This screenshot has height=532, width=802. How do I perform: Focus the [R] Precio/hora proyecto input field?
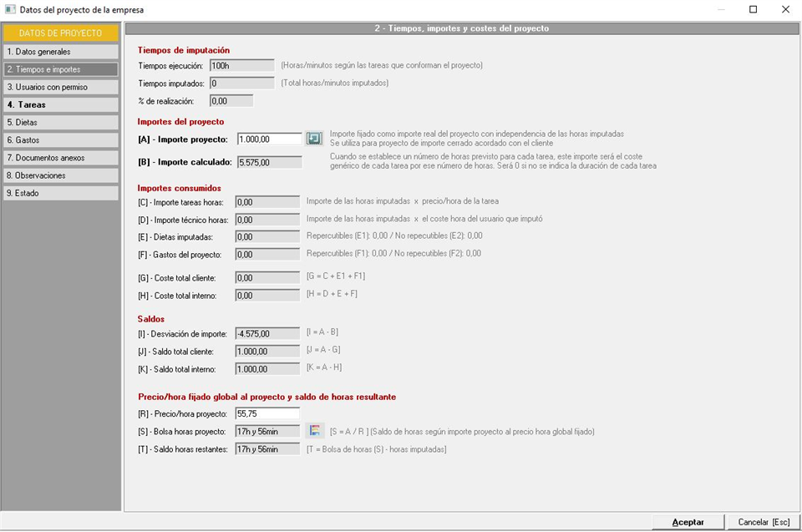[267, 413]
